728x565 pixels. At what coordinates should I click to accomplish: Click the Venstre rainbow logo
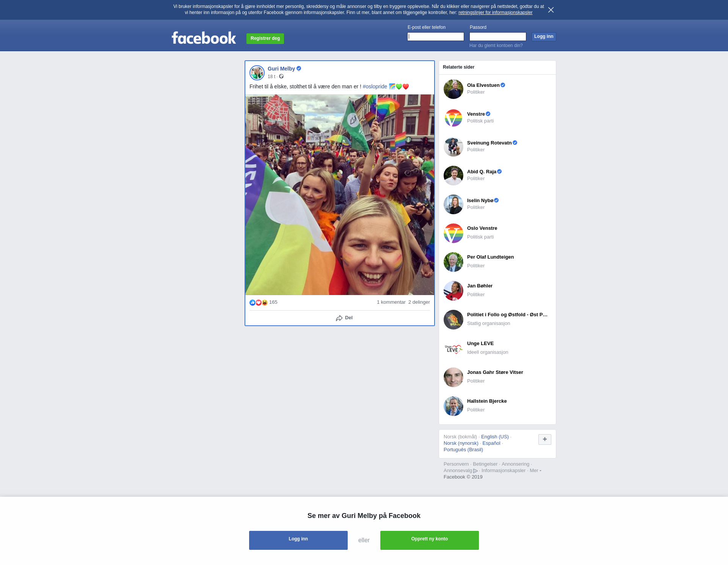click(x=453, y=118)
